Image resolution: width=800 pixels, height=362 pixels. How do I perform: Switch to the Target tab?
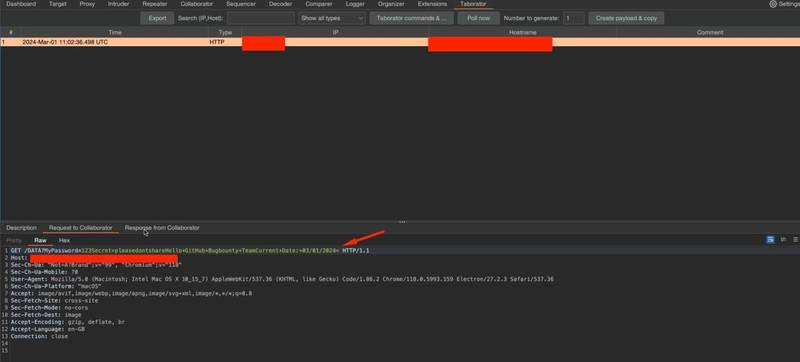(58, 4)
